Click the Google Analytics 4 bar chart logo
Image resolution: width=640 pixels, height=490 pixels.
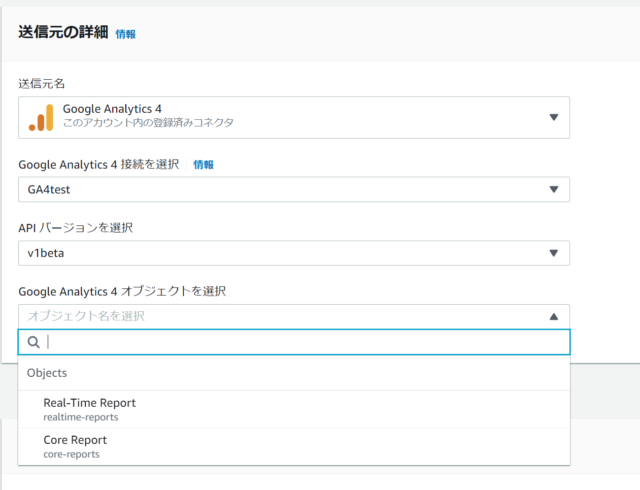41,118
